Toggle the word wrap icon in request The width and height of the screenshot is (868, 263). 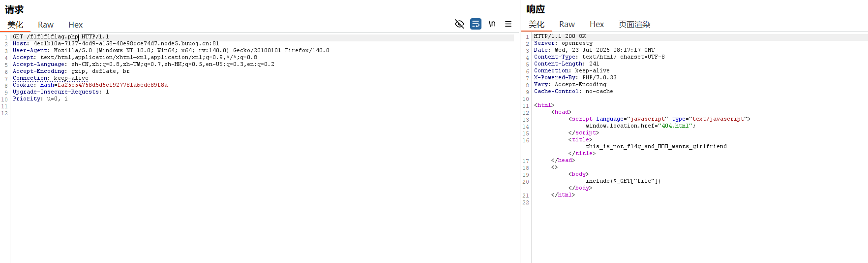point(476,24)
